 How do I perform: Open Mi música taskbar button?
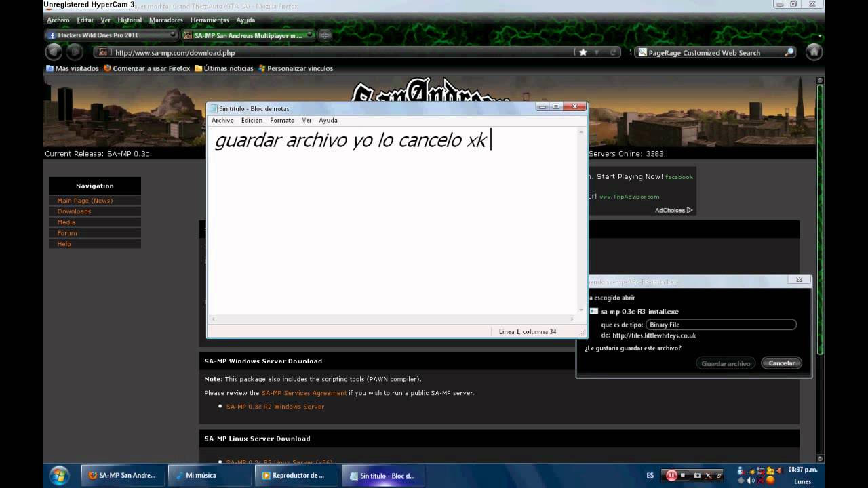(x=211, y=476)
